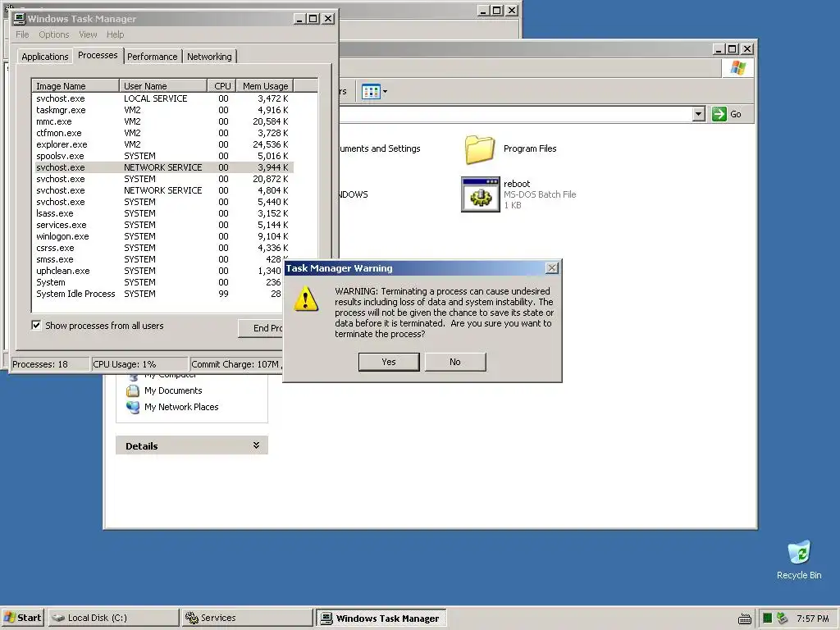Click the Go button label

(736, 114)
